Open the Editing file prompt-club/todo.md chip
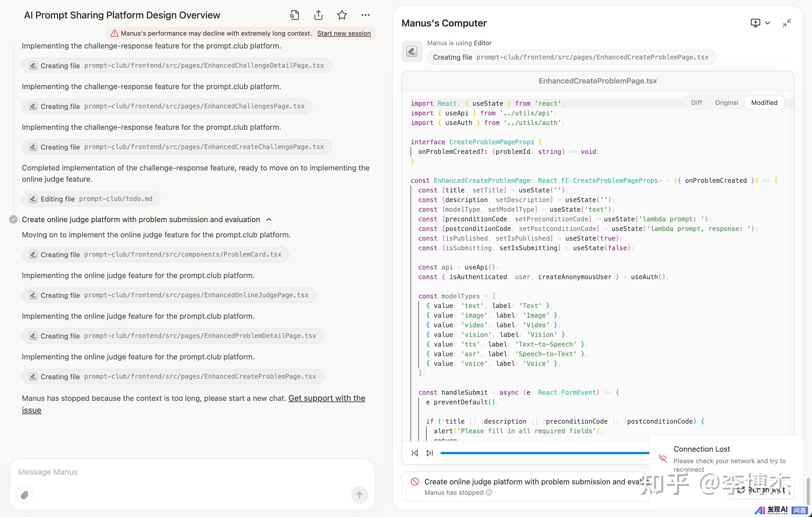 (x=91, y=199)
